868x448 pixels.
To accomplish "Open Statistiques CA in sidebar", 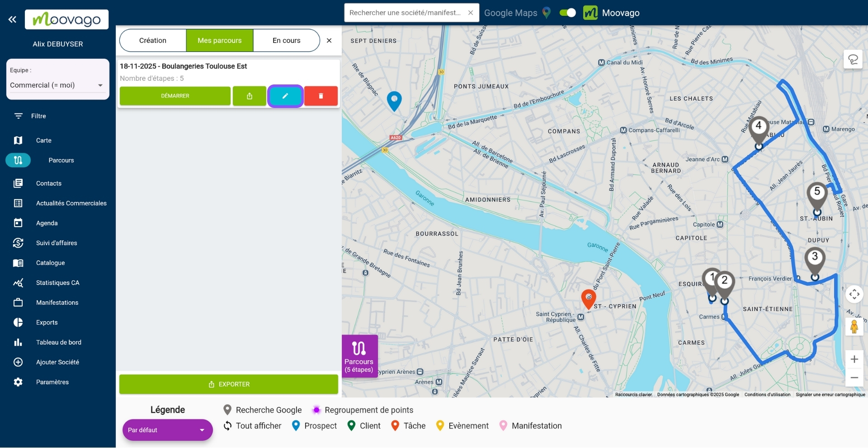I will [57, 283].
